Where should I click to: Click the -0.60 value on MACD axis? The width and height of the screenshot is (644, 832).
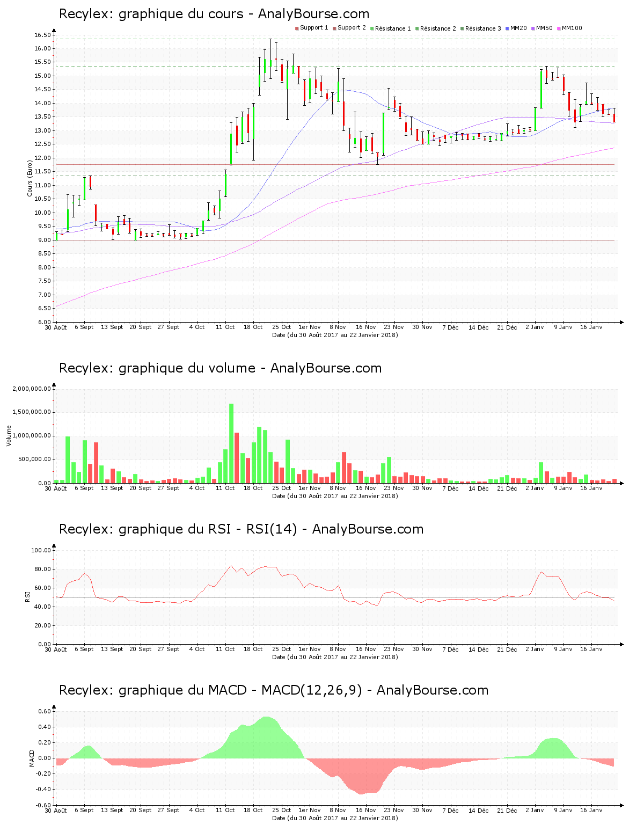click(44, 805)
